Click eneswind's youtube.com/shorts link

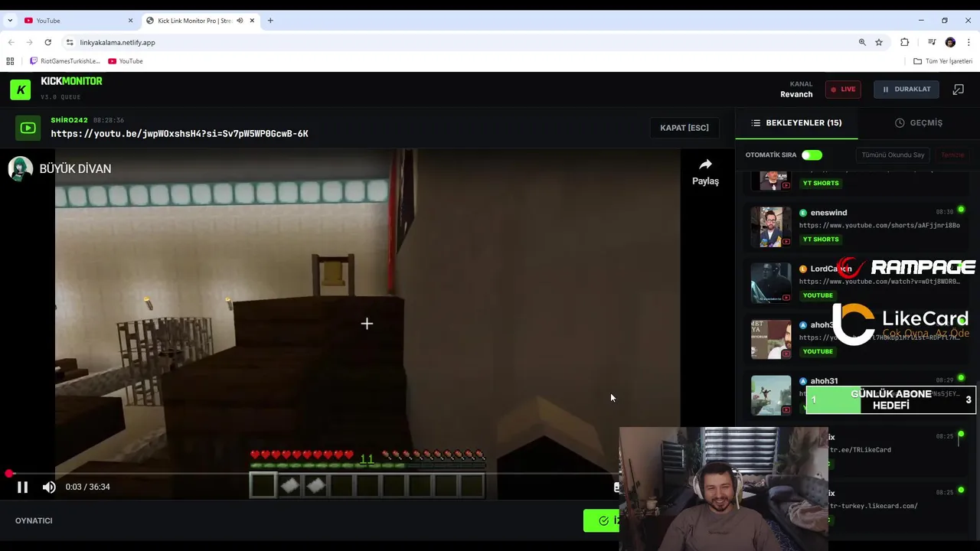(x=879, y=225)
